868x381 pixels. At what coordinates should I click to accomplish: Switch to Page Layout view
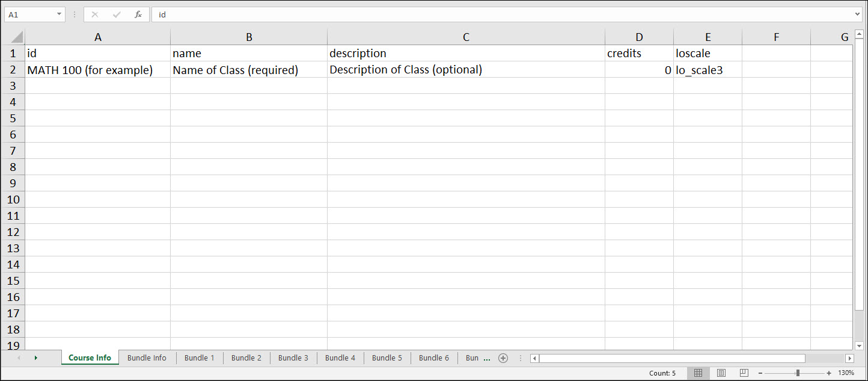point(721,373)
